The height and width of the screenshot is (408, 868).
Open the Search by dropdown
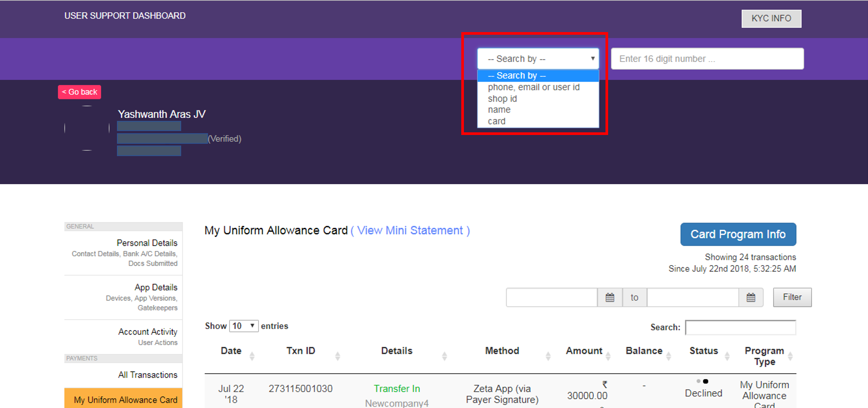click(538, 58)
